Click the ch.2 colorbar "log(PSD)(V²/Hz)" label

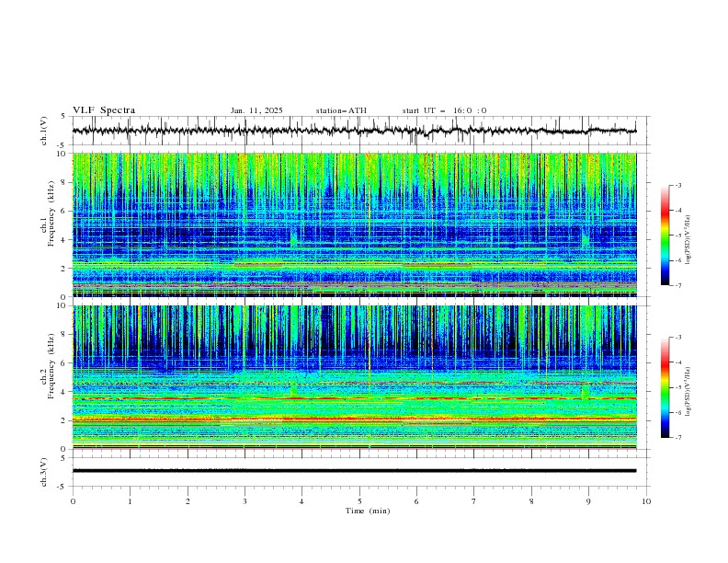click(x=688, y=392)
